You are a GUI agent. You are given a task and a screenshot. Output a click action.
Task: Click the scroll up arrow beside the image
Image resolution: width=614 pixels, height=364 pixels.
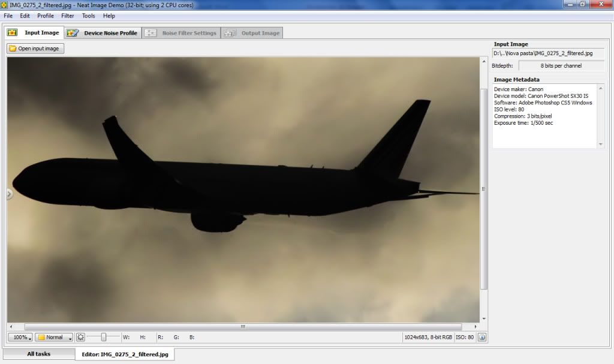[x=484, y=61]
